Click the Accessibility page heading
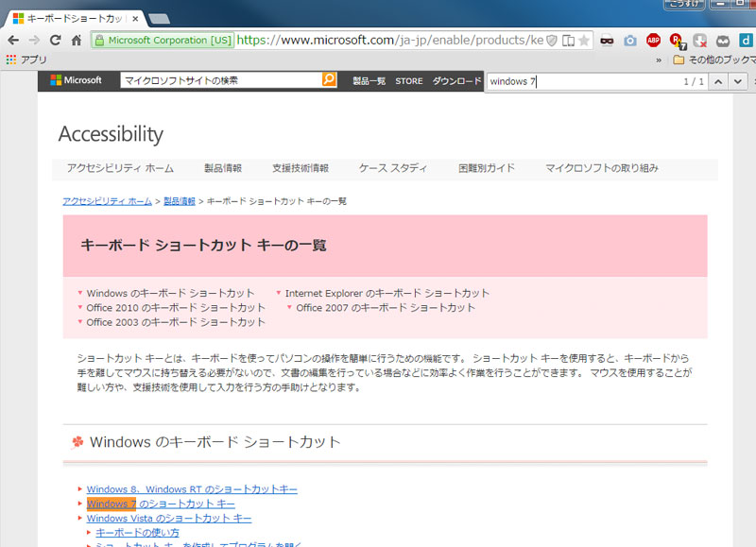The height and width of the screenshot is (547, 756). [x=111, y=134]
